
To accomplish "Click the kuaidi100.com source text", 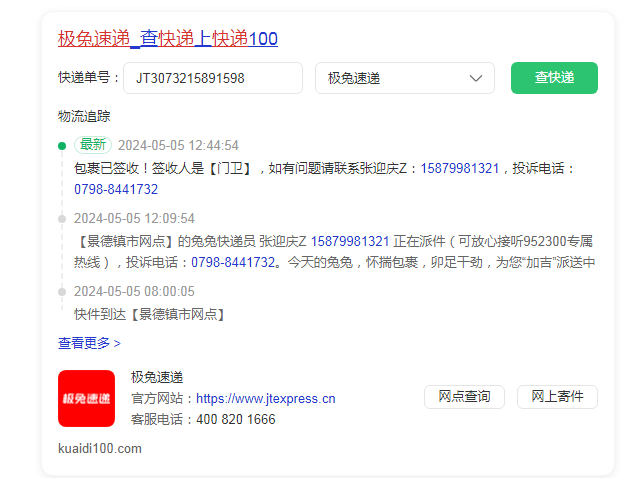I will pyautogui.click(x=100, y=449).
